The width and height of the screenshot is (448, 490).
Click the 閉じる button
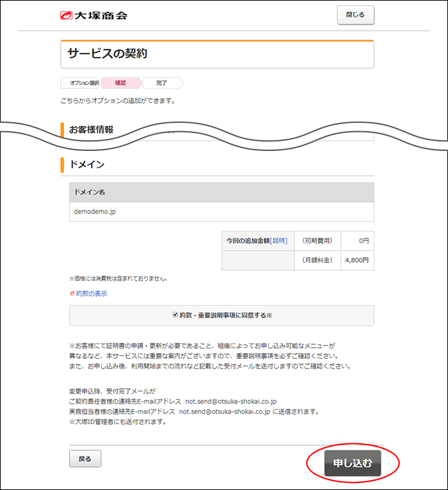coord(355,15)
